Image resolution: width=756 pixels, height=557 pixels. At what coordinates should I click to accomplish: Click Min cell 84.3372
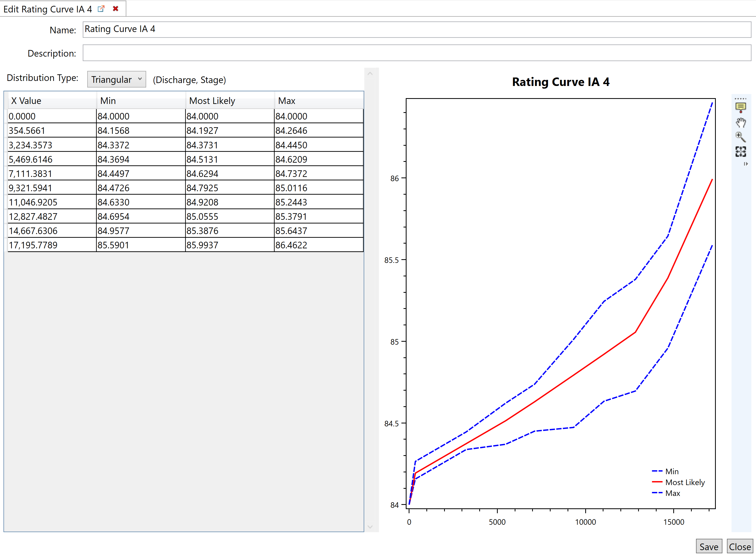[x=141, y=145]
